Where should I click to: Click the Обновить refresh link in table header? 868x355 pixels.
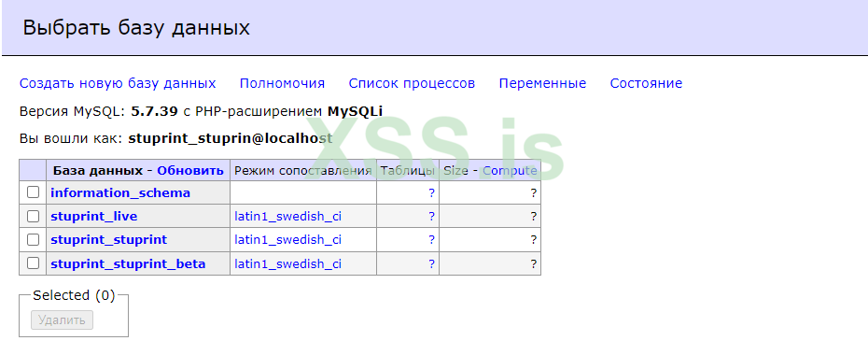(190, 171)
